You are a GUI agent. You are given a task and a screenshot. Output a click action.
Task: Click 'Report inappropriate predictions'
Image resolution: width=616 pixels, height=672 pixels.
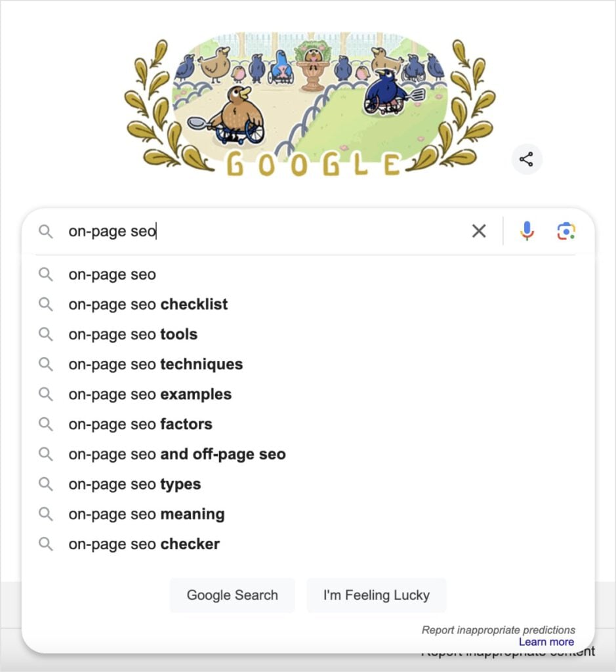(500, 629)
